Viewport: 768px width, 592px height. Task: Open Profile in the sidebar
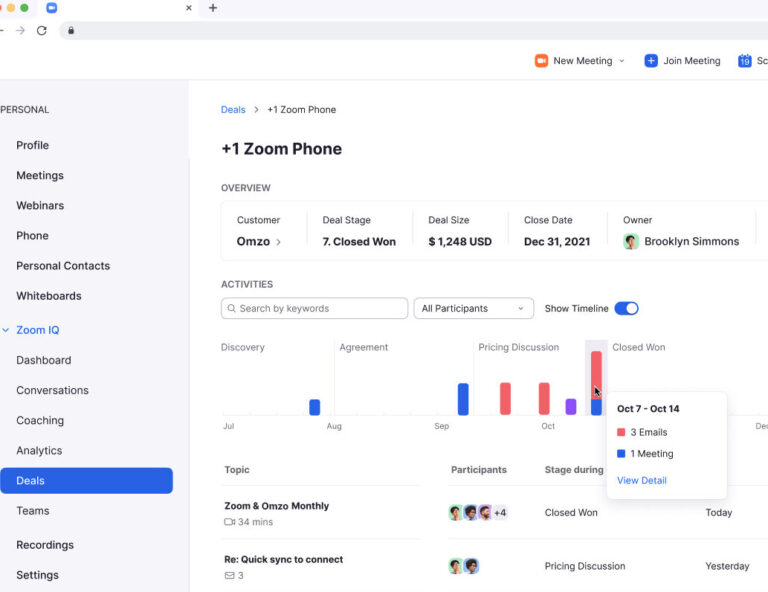click(32, 145)
